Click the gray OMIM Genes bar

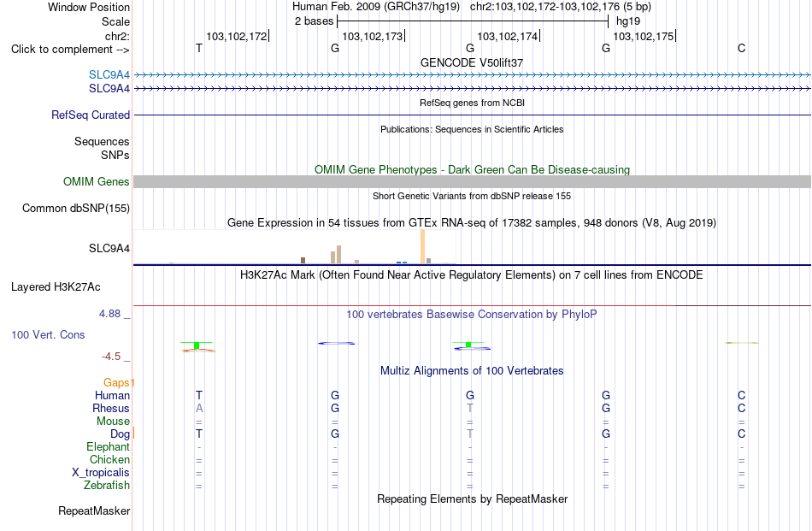[x=472, y=182]
